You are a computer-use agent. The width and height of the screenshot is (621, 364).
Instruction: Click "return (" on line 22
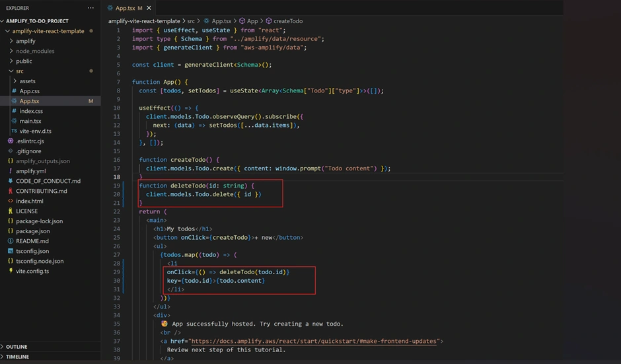(x=153, y=211)
